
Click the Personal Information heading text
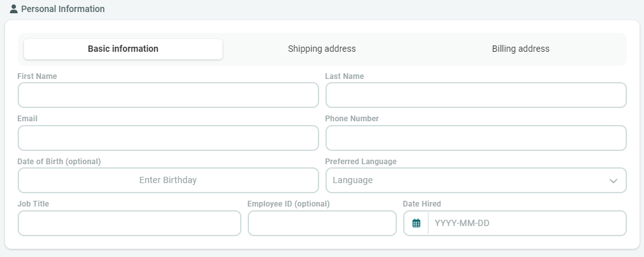tap(63, 9)
